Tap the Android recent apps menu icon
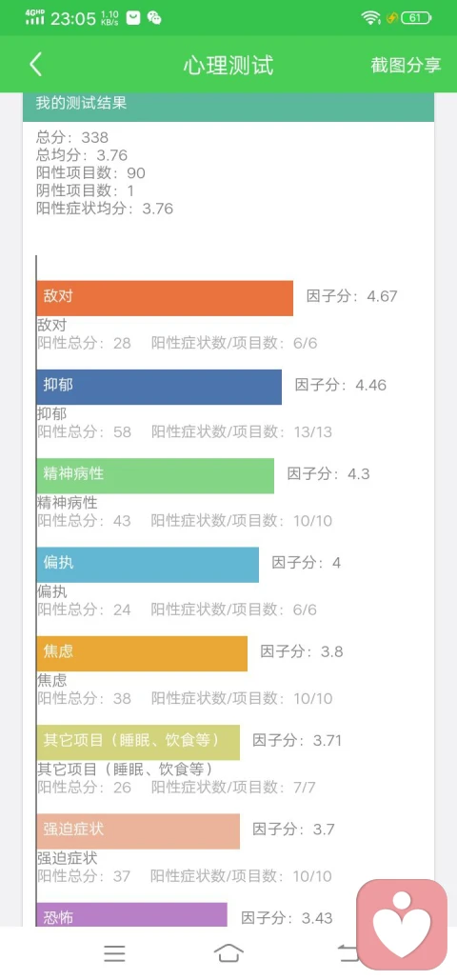This screenshot has height=980, width=457. tap(115, 953)
